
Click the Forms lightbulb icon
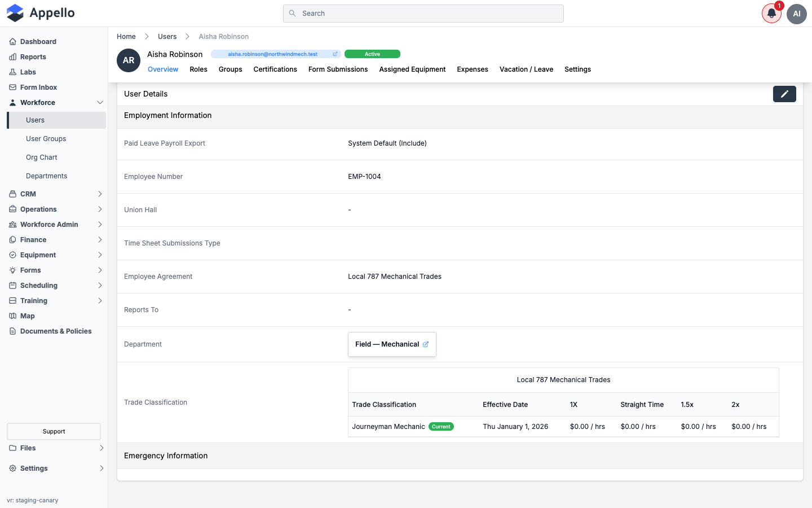(12, 270)
